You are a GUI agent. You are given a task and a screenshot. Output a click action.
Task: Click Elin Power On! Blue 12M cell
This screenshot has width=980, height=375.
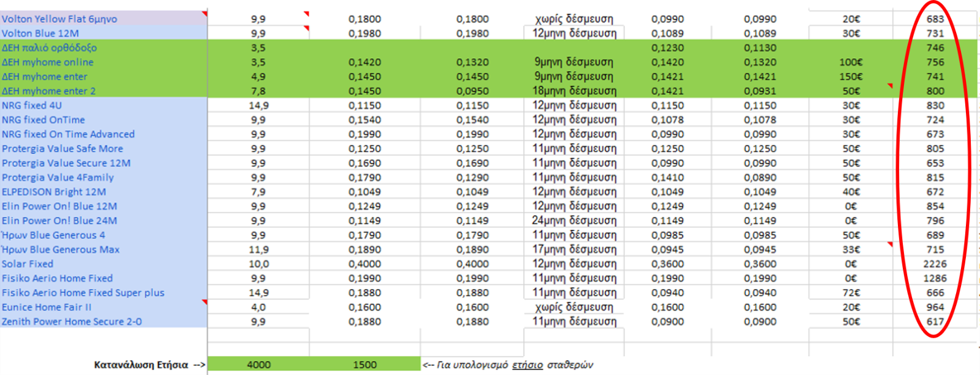[104, 206]
